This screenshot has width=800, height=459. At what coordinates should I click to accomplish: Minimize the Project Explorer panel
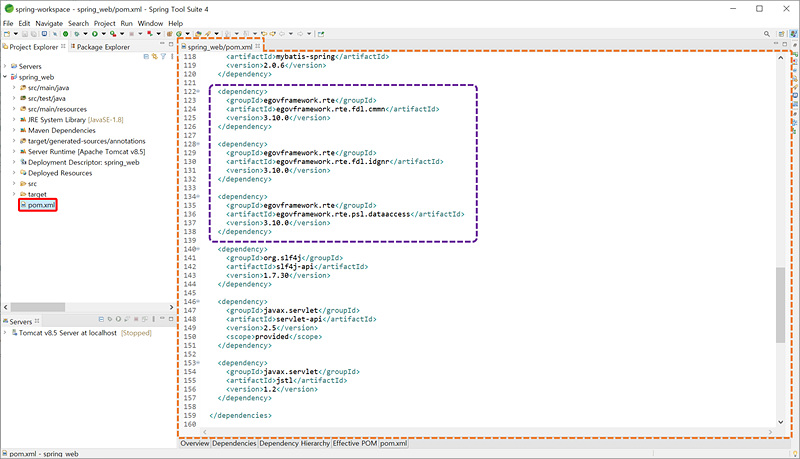point(162,43)
